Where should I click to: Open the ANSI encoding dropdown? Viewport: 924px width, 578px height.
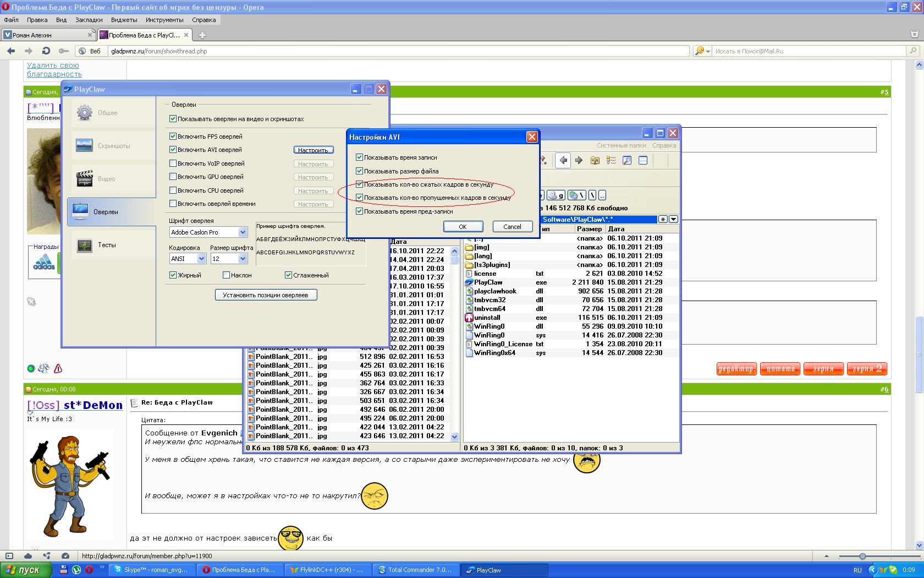(x=201, y=259)
